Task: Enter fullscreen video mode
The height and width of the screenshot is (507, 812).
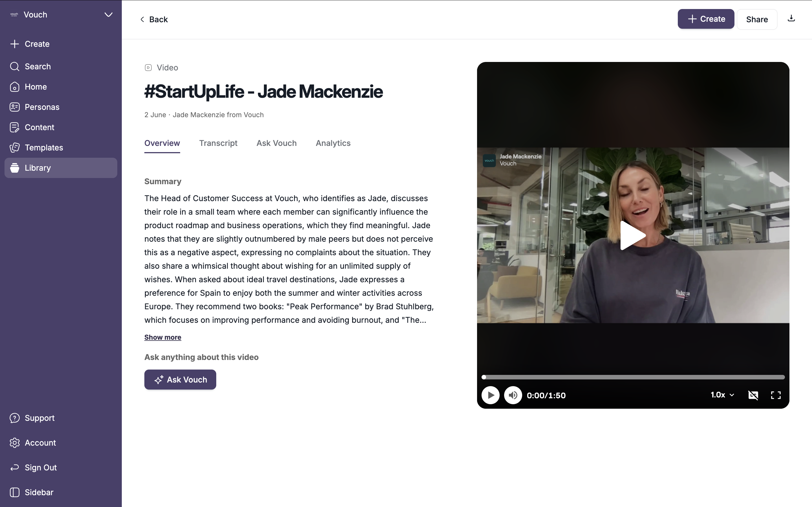Action: pos(776,395)
